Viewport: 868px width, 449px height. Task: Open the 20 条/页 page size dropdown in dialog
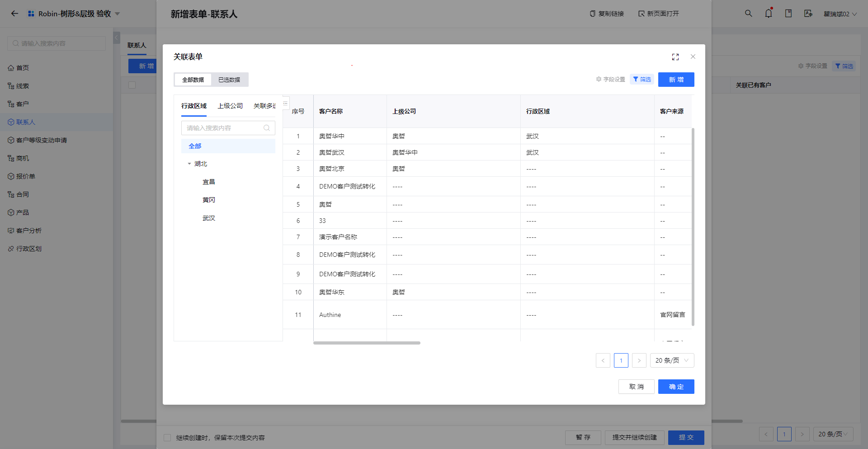point(672,360)
